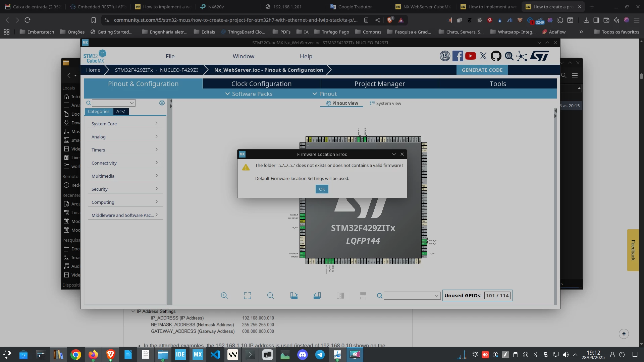Click the zoom in magnifier icon

pos(224,295)
